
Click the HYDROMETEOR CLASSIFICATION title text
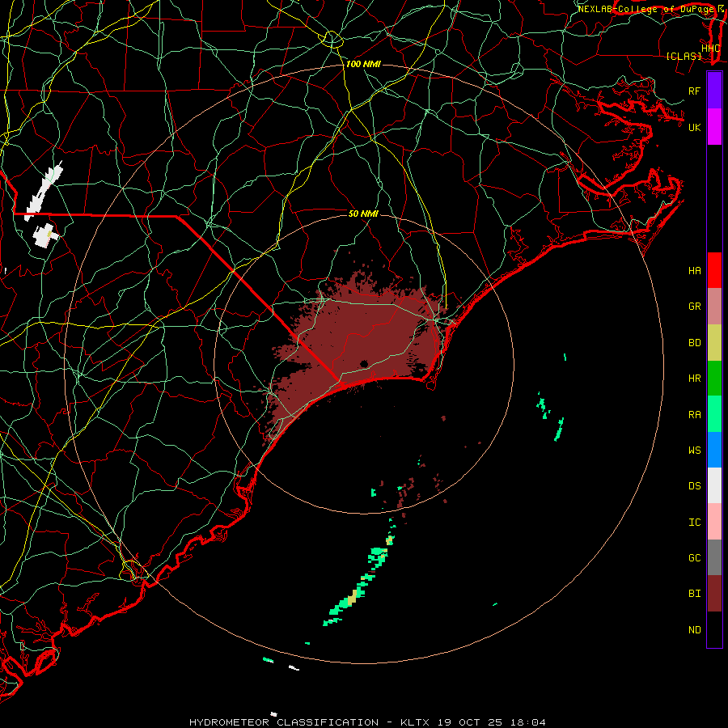click(284, 722)
